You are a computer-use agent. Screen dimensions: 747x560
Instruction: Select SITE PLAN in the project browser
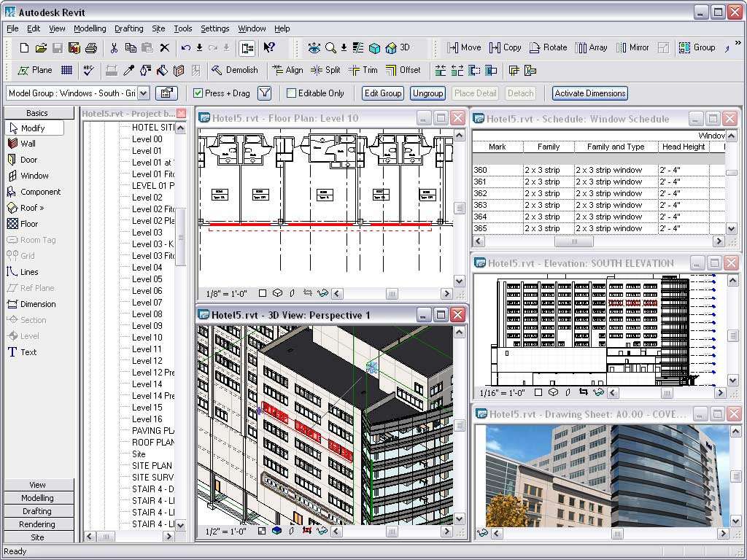click(152, 466)
